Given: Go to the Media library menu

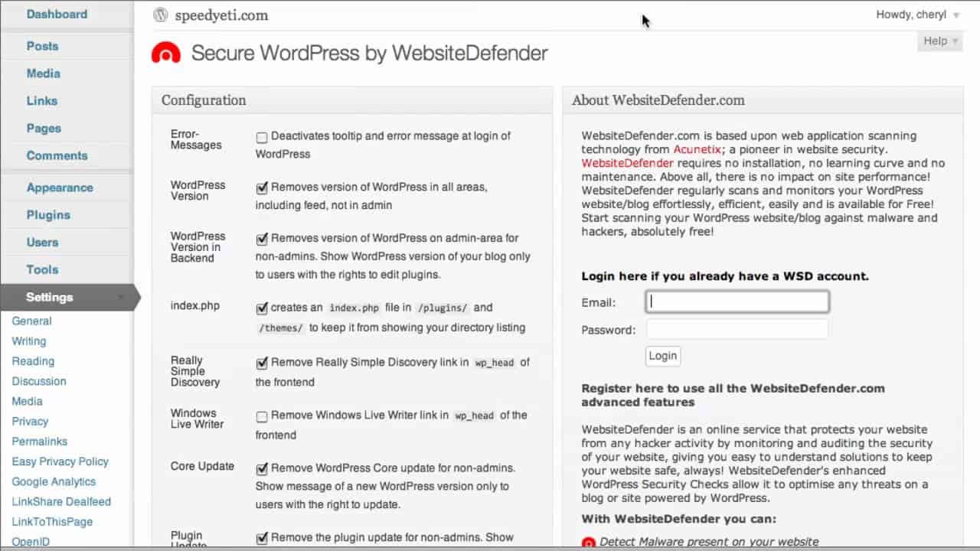Looking at the screenshot, I should pyautogui.click(x=43, y=73).
